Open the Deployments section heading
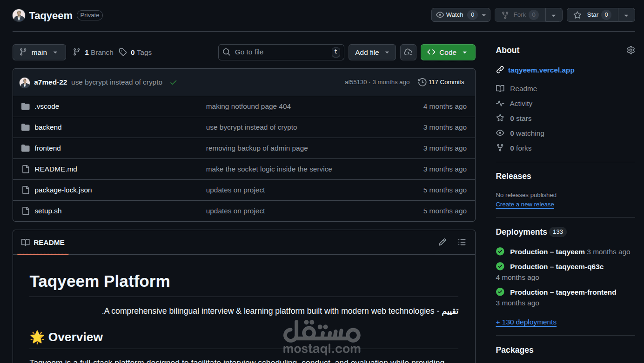Viewport: 644px width, 363px height. (522, 232)
